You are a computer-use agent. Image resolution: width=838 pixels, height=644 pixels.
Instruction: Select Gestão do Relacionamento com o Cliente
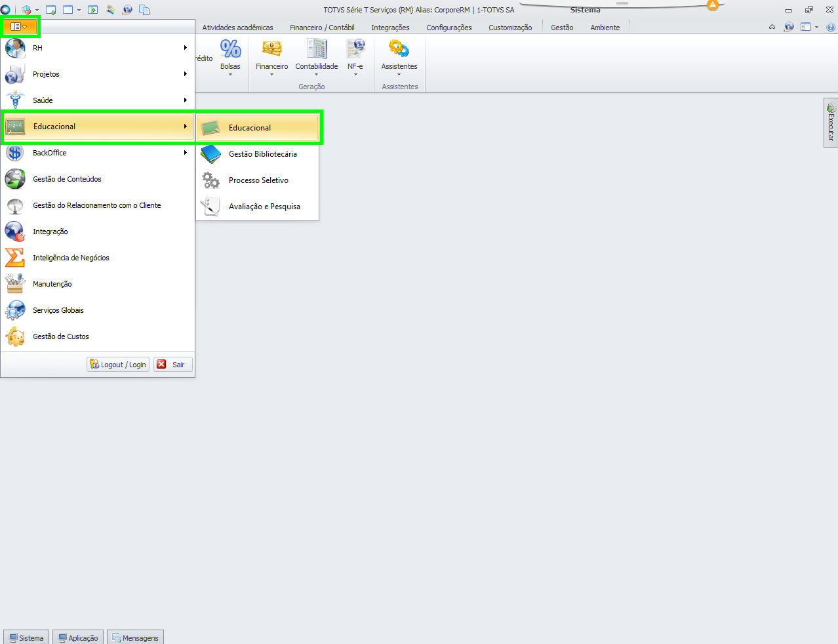97,205
